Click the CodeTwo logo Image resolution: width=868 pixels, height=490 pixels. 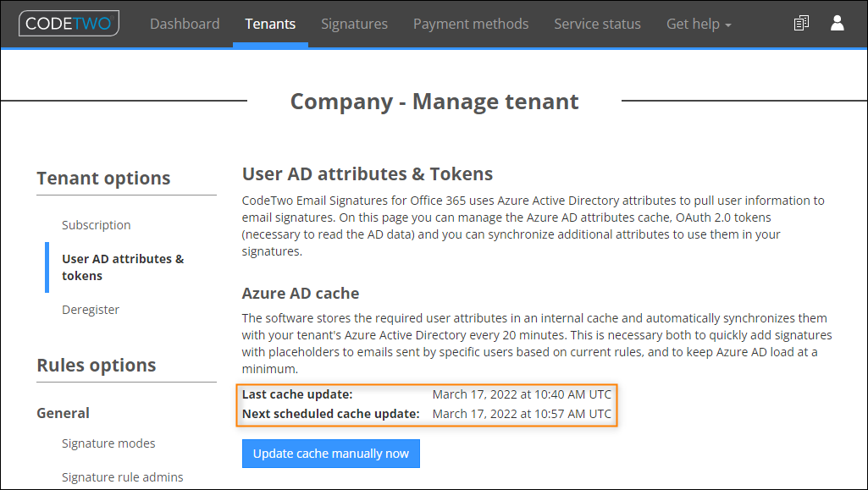click(69, 23)
